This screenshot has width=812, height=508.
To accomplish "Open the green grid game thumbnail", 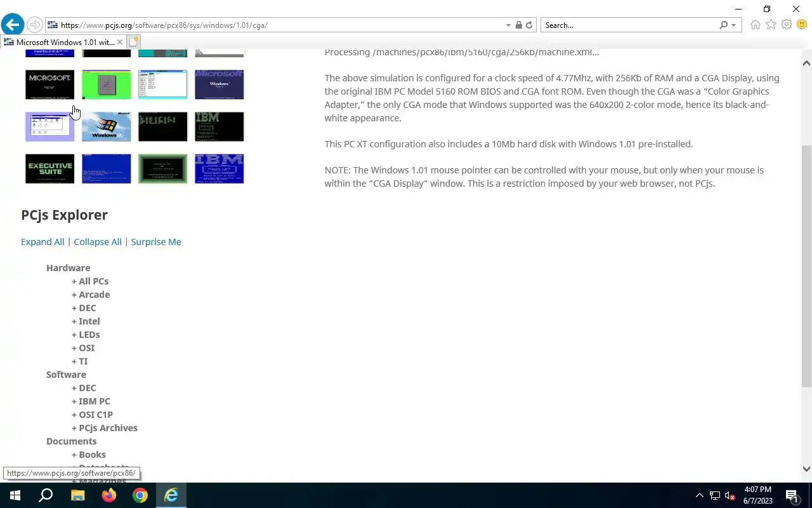I will [x=106, y=84].
